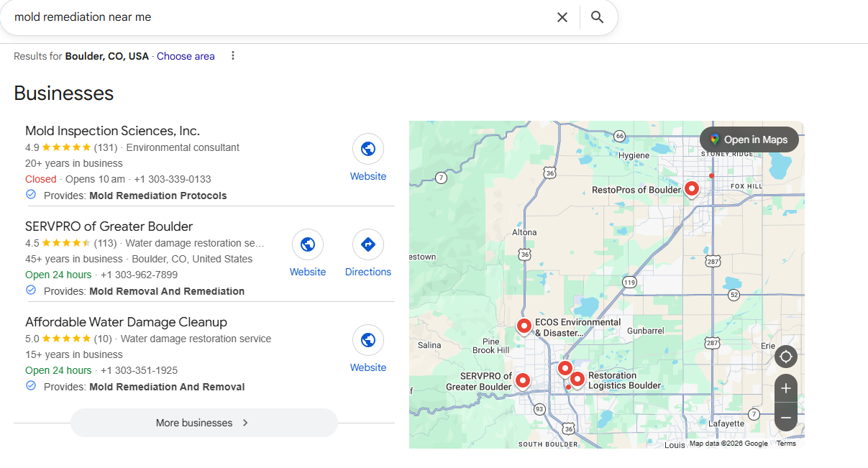Center map on my location icon
Image resolution: width=868 pixels, height=468 pixels.
coord(786,357)
